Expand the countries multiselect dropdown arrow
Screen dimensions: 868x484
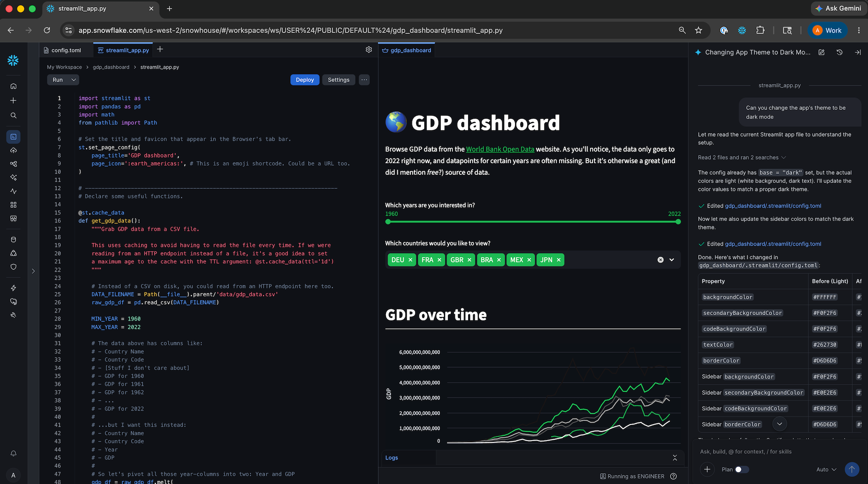[x=672, y=260]
